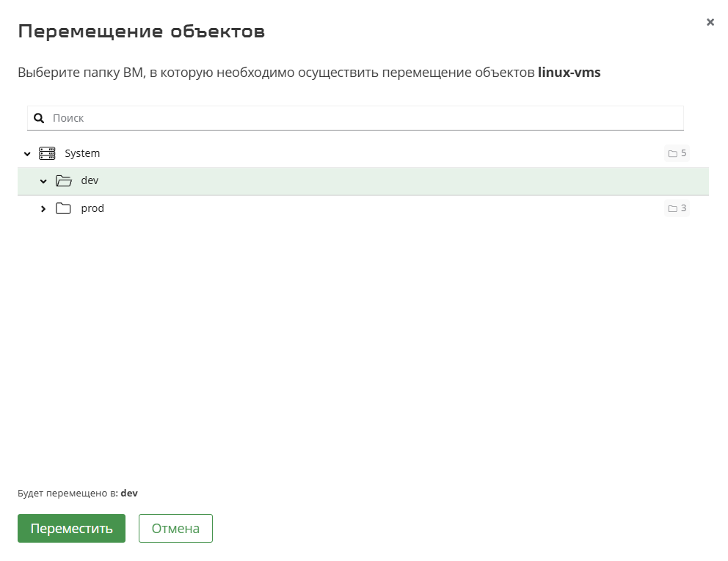This screenshot has width=728, height=561.
Task: Select the dev folder row
Action: click(x=363, y=181)
